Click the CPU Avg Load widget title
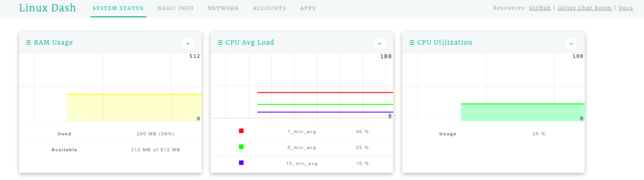 pyautogui.click(x=250, y=42)
